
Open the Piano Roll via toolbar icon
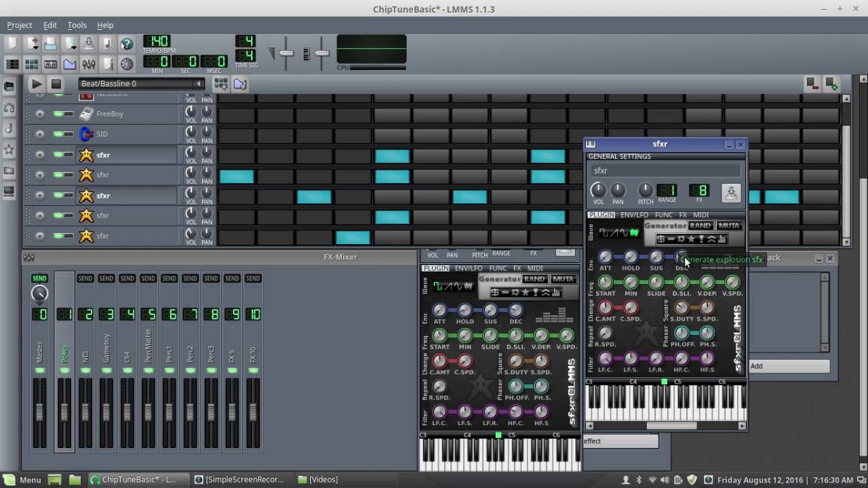pos(51,64)
